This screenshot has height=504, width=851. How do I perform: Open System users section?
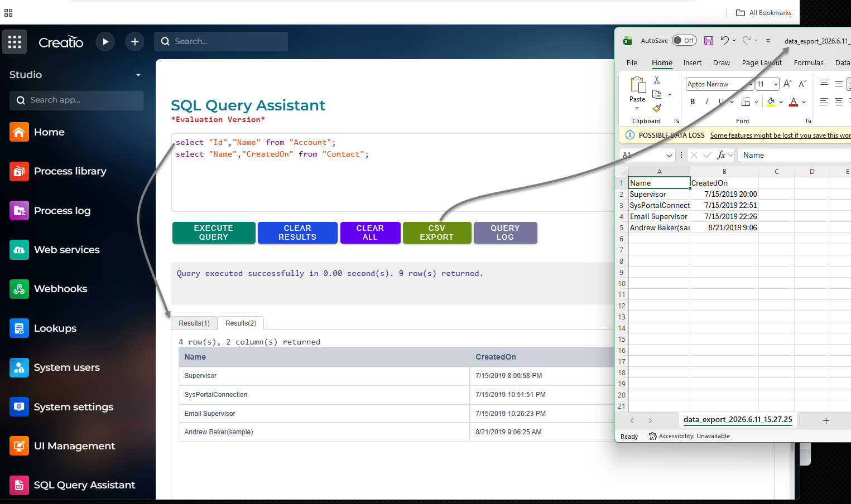pyautogui.click(x=55, y=367)
